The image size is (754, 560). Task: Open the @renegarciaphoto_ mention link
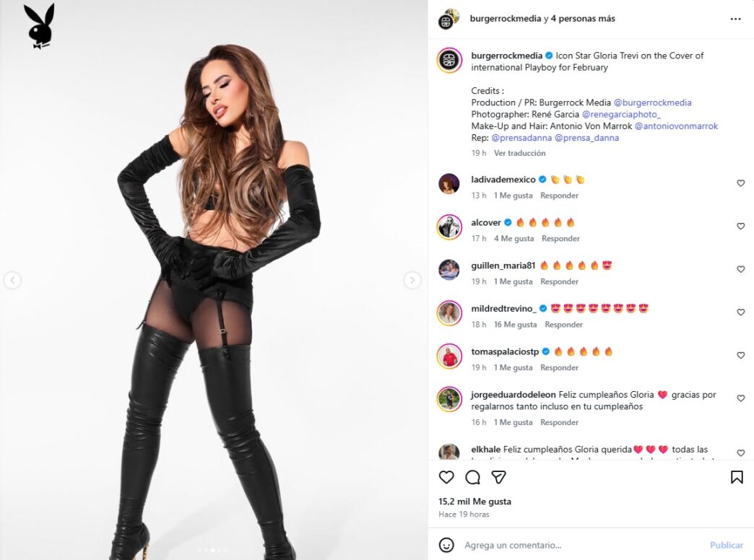point(621,114)
